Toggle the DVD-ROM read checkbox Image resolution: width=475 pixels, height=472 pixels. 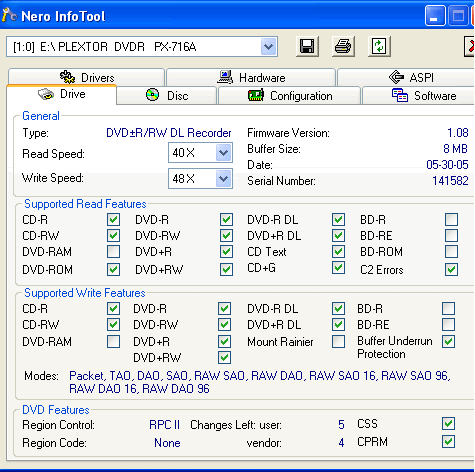(x=113, y=269)
